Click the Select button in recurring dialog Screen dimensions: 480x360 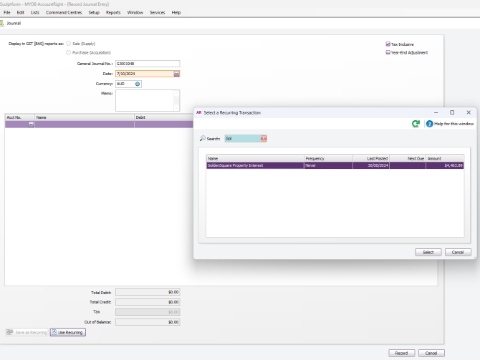click(428, 252)
